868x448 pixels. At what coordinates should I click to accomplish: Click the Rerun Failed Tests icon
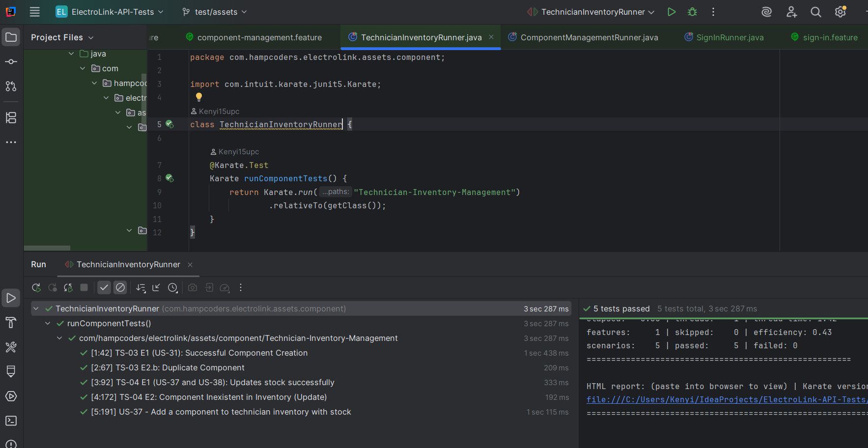coord(52,288)
